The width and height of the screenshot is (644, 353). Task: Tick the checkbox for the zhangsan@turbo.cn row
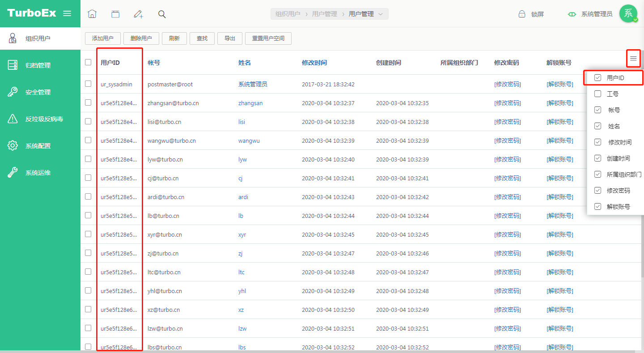88,102
